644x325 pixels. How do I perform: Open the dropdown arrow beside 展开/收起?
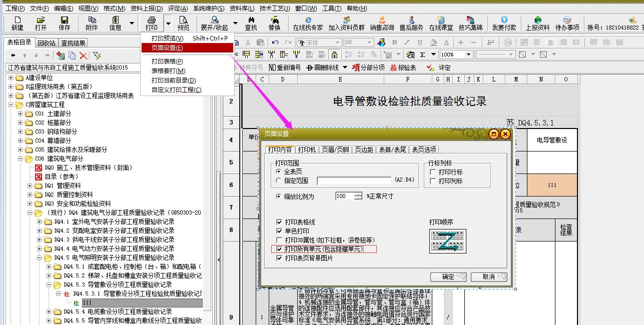(235, 23)
